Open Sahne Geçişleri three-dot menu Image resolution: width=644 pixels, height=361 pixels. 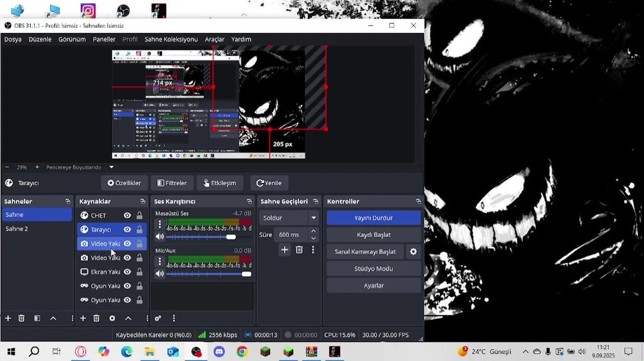pyautogui.click(x=313, y=250)
